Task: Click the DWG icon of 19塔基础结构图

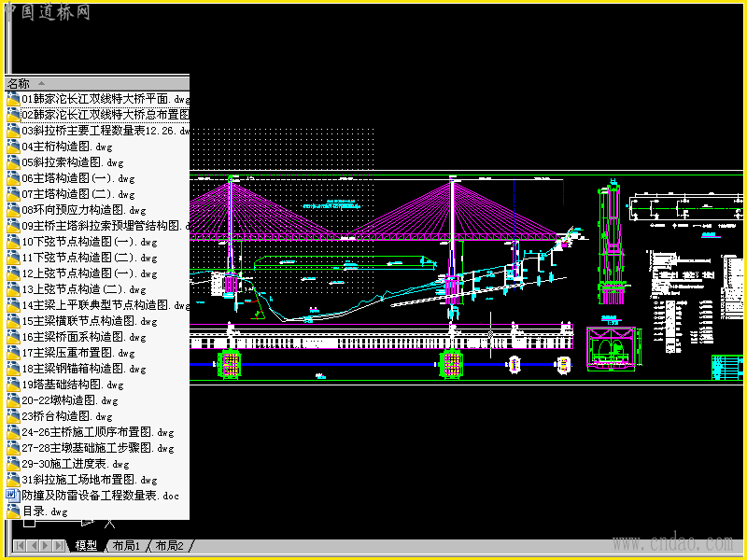Action: click(13, 385)
